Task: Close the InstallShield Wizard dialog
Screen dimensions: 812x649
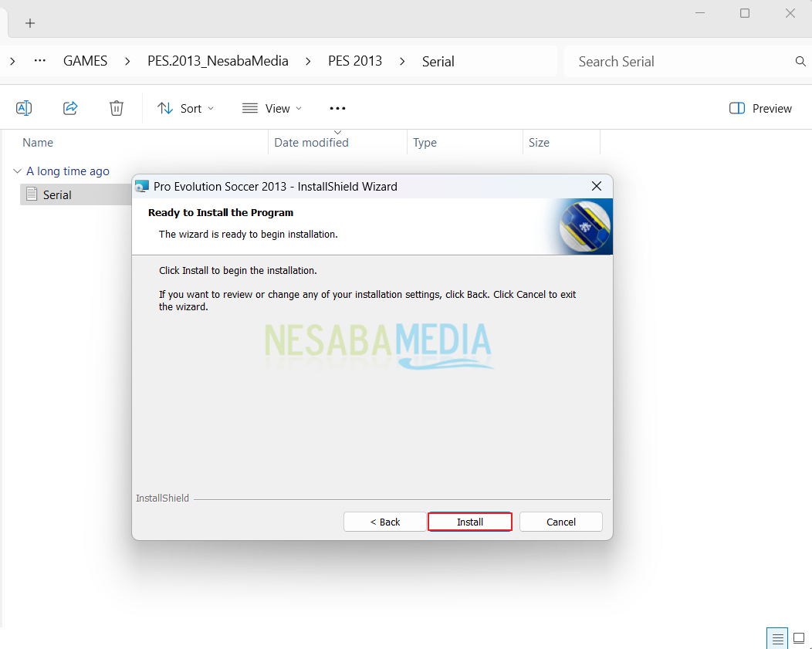Action: click(x=597, y=186)
